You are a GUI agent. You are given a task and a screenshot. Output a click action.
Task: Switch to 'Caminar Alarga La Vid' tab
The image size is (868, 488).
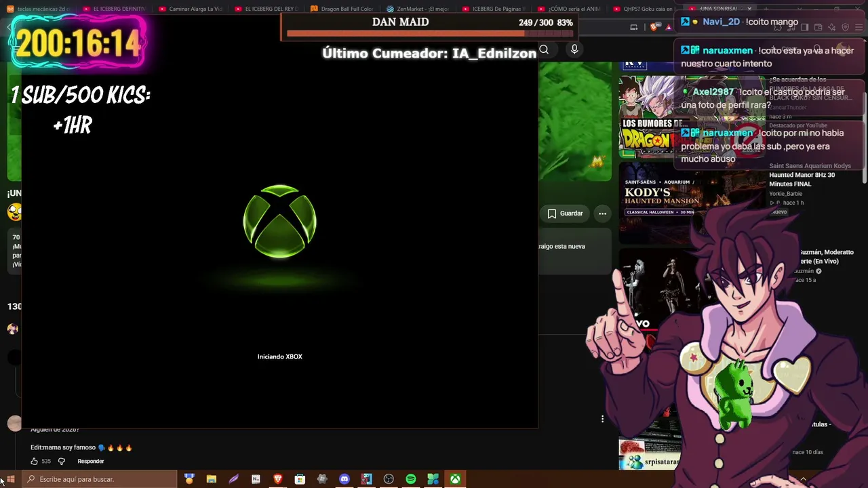[192, 9]
